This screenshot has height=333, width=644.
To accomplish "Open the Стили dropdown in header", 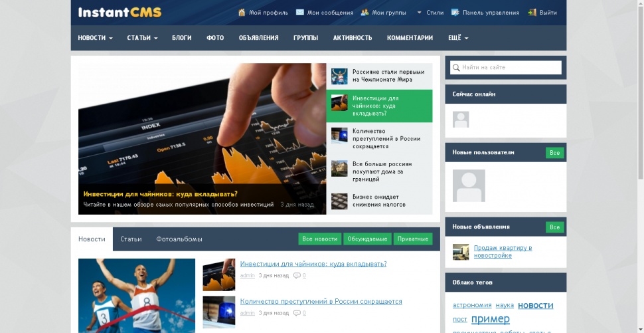I will [x=430, y=13].
